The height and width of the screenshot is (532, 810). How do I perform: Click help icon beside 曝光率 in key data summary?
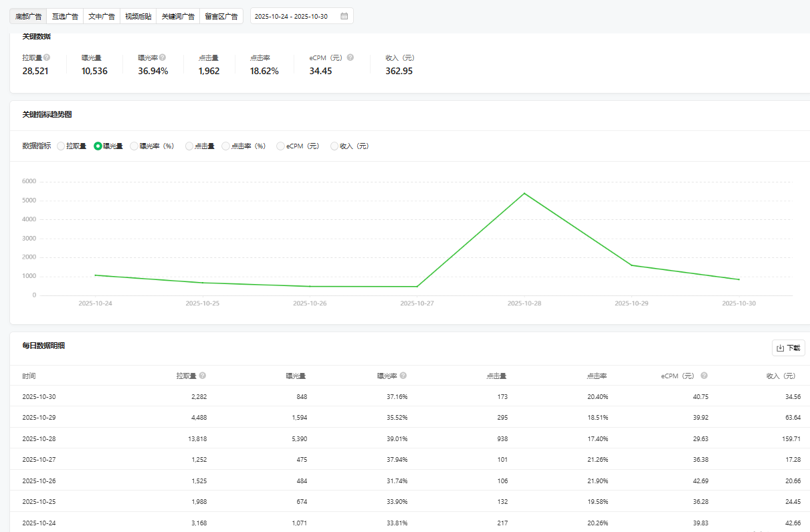[163, 57]
